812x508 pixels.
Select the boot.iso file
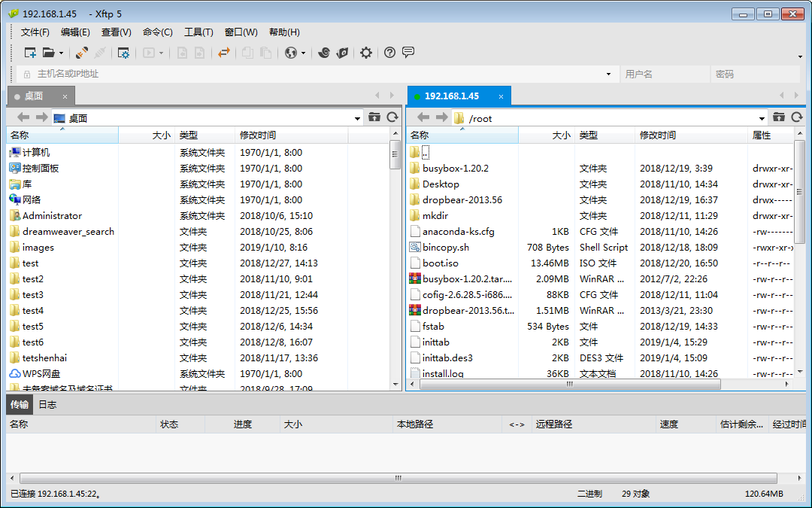[434, 263]
